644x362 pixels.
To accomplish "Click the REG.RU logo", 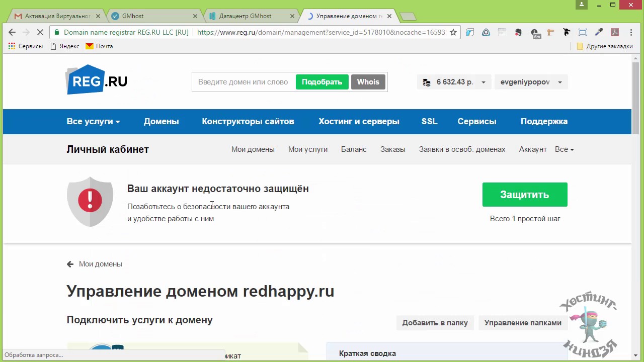I will (x=96, y=80).
